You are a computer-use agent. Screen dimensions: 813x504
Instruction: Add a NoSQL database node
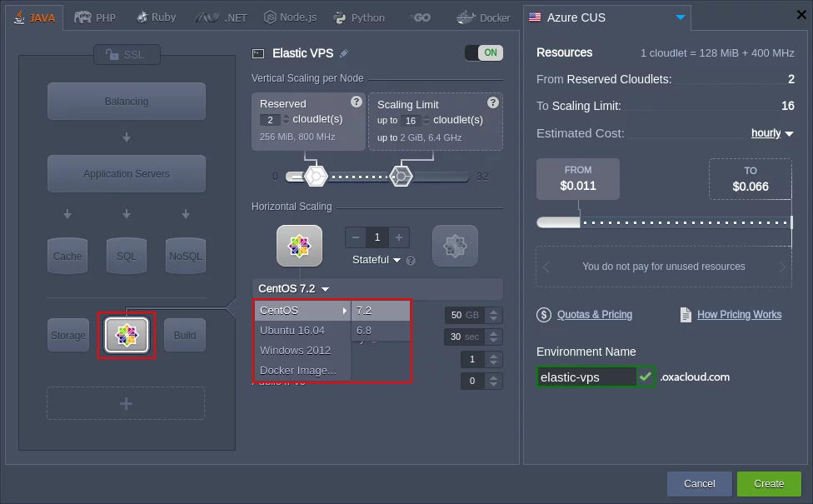(x=186, y=256)
